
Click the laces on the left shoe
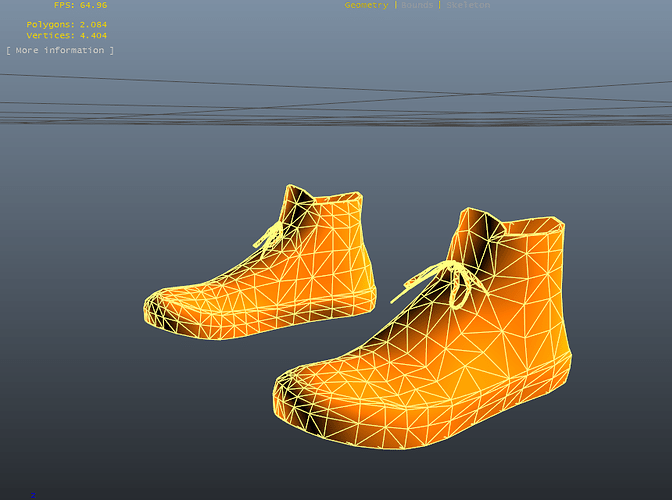pyautogui.click(x=269, y=236)
